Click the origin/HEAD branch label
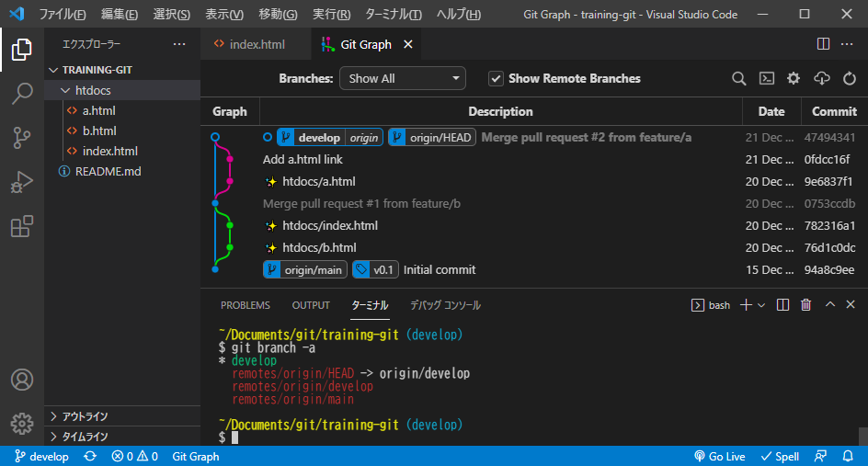This screenshot has height=466, width=868. click(x=432, y=137)
